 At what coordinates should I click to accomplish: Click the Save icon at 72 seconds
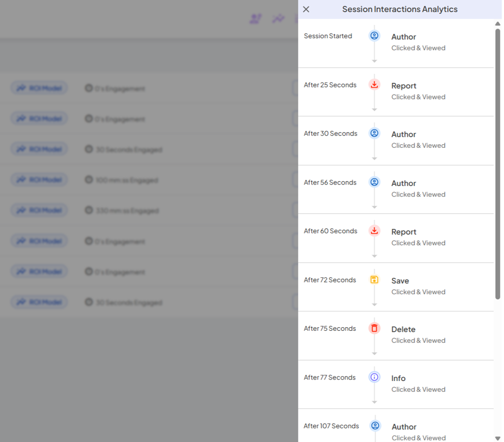pyautogui.click(x=375, y=279)
